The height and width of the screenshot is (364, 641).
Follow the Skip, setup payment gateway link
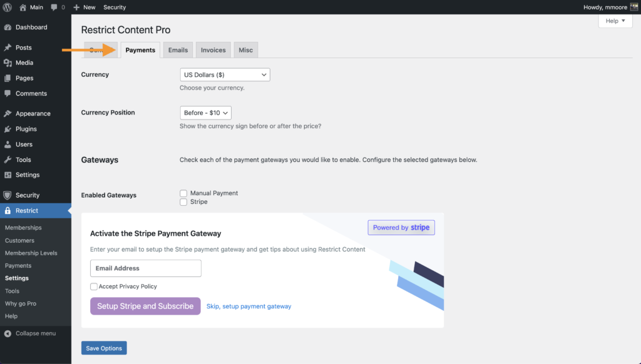[x=249, y=306]
